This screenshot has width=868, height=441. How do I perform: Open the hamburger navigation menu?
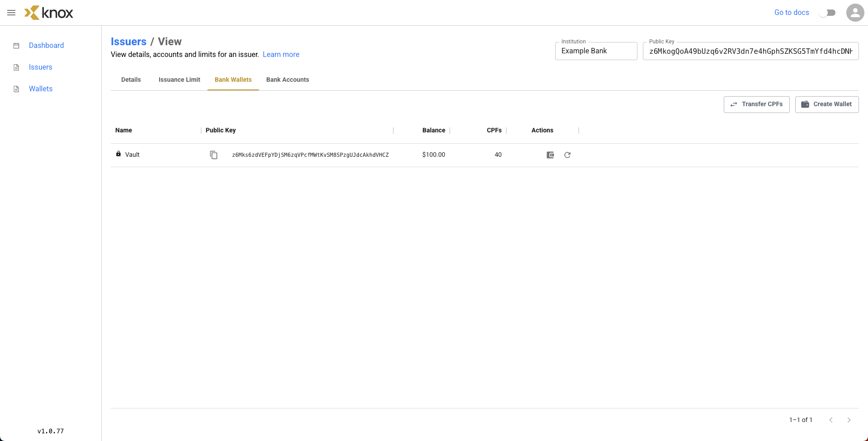[11, 13]
